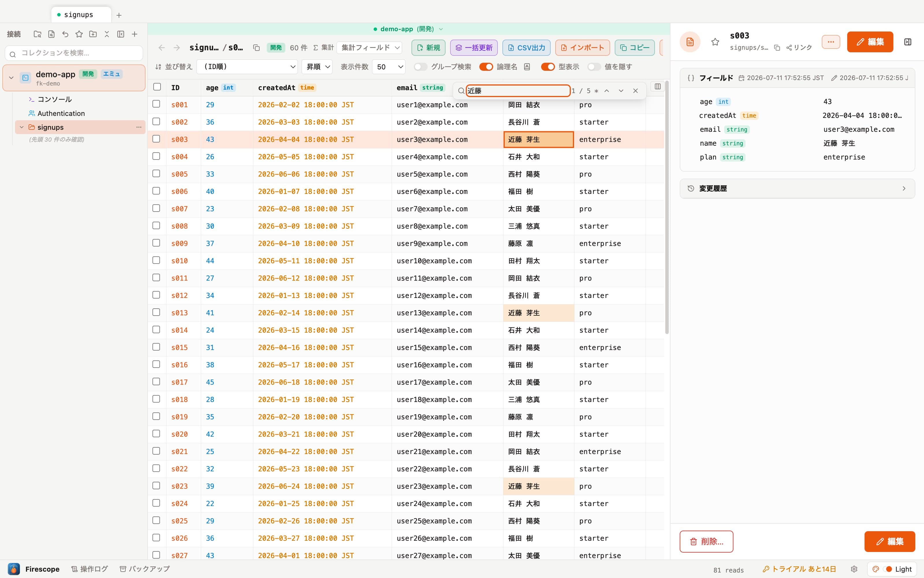Screen dimensions: 924x578
Task: Collapse the signups tree node
Action: point(22,127)
